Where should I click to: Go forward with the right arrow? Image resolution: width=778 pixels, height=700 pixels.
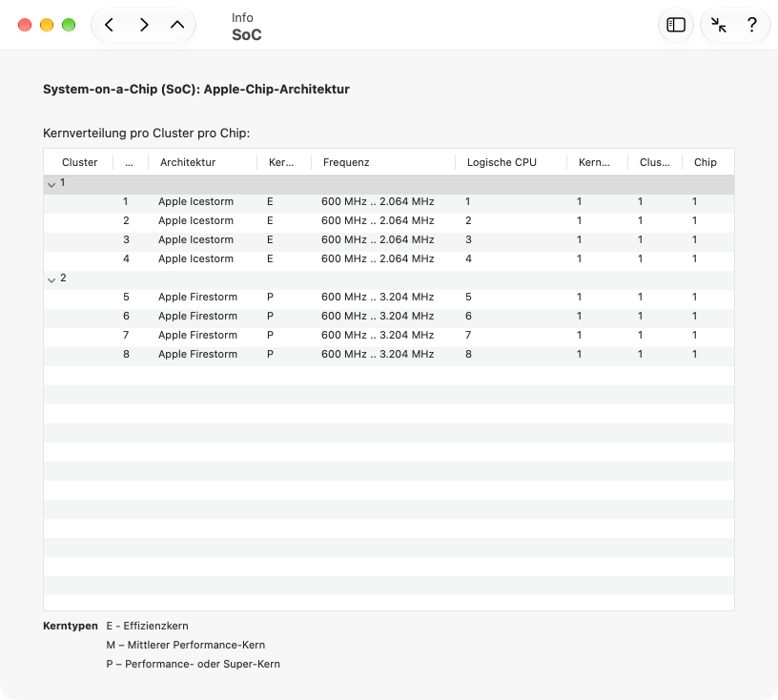(144, 25)
